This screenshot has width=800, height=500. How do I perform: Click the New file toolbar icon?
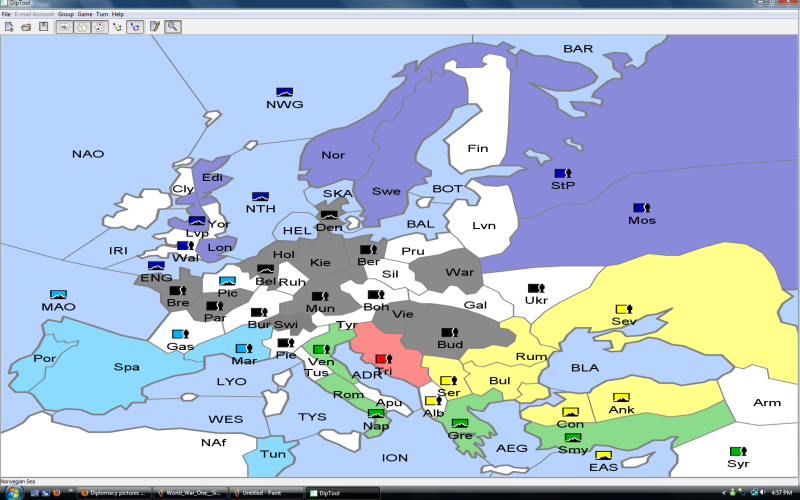tap(7, 26)
